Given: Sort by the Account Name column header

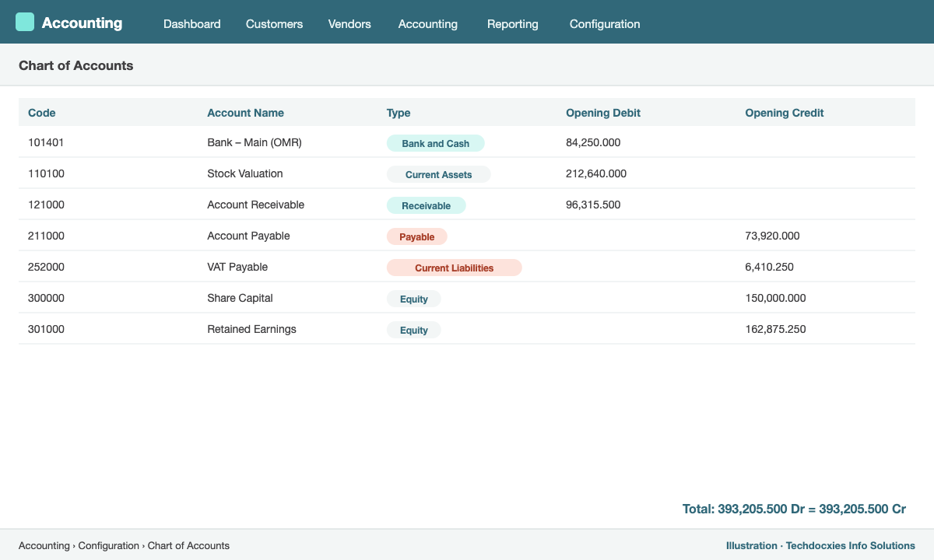Looking at the screenshot, I should tap(245, 113).
